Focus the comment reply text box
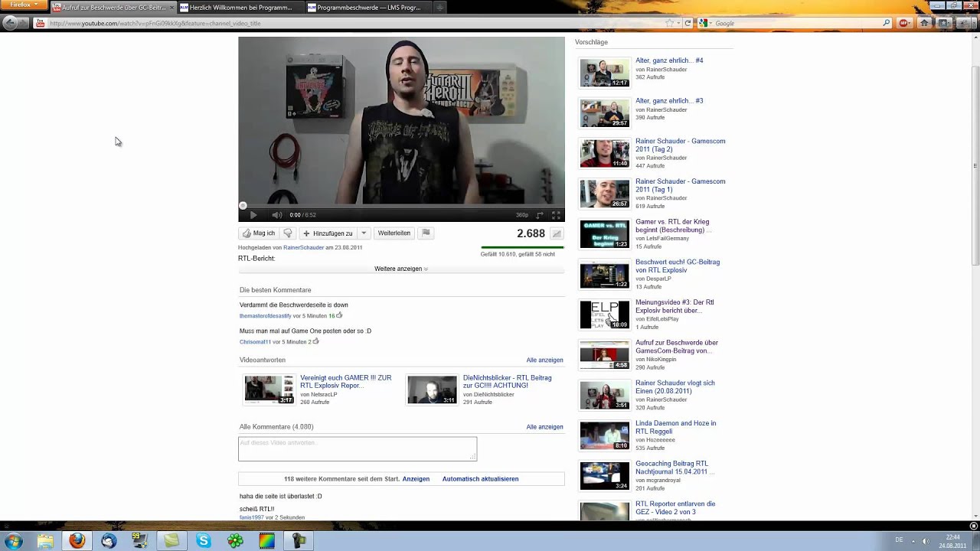 (x=358, y=449)
